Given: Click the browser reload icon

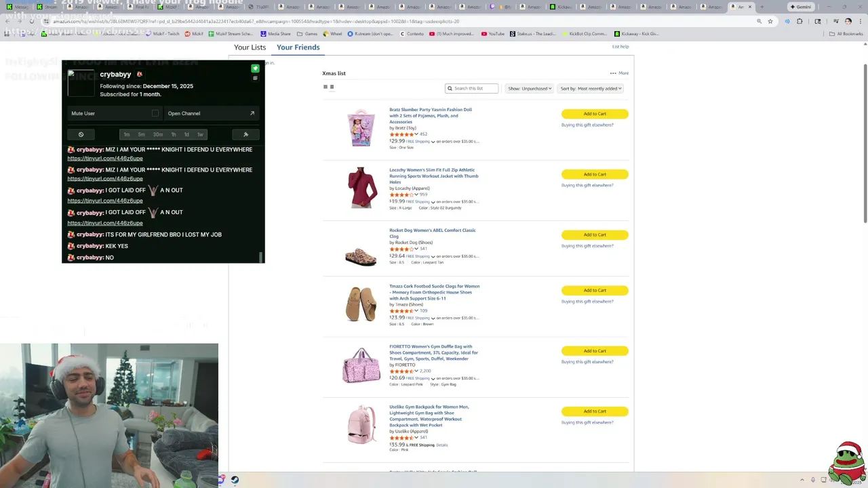Looking at the screenshot, I should tap(31, 21).
